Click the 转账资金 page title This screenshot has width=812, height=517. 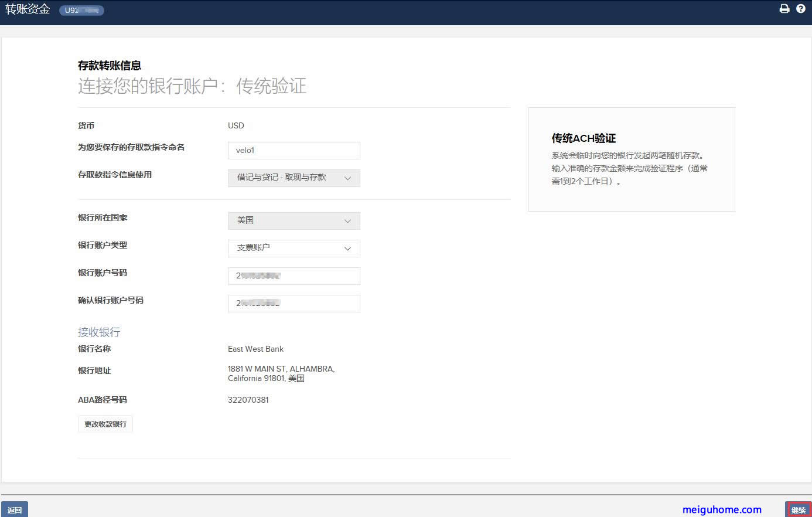(28, 9)
